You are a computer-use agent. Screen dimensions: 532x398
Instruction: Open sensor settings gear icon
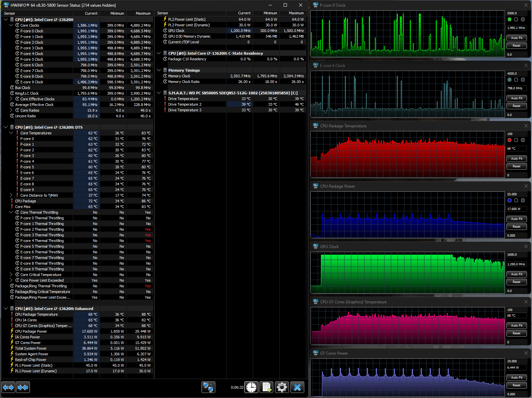point(282,387)
